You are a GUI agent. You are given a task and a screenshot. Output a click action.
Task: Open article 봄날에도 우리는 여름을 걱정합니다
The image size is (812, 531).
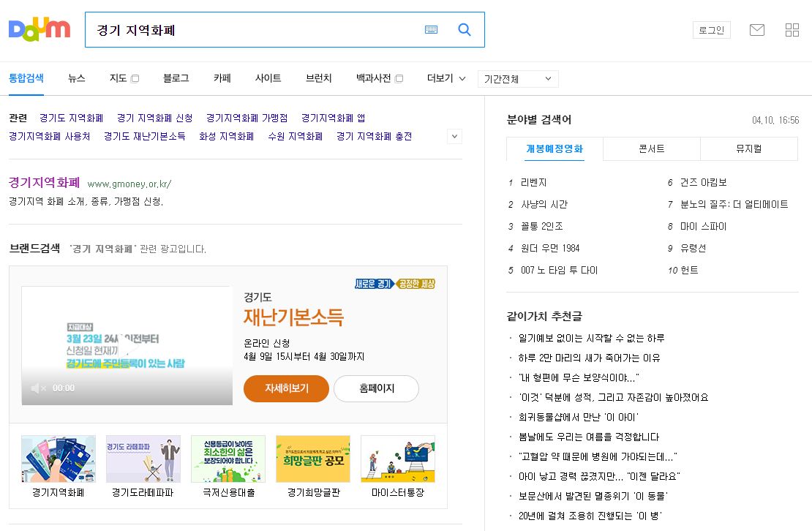click(589, 437)
